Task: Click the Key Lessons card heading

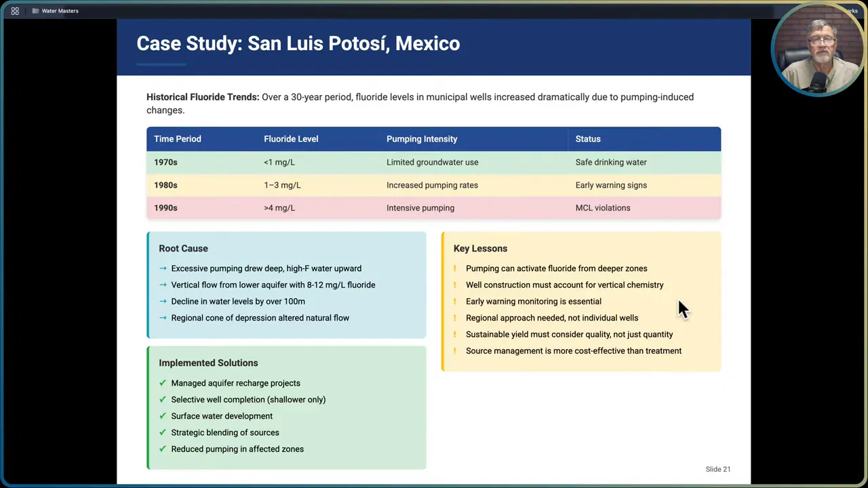Action: [x=480, y=248]
